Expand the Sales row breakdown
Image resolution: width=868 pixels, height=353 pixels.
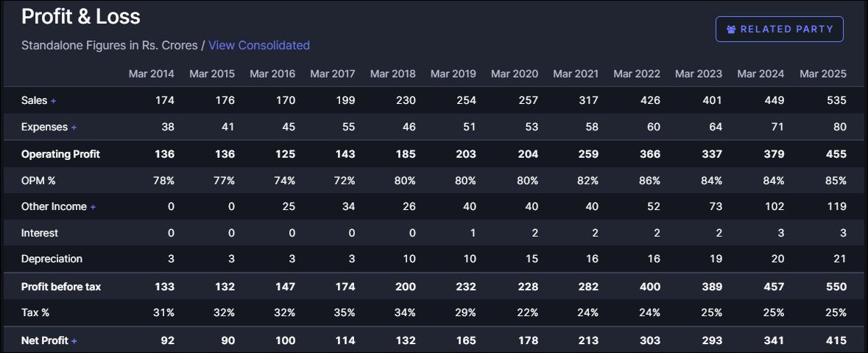point(54,101)
